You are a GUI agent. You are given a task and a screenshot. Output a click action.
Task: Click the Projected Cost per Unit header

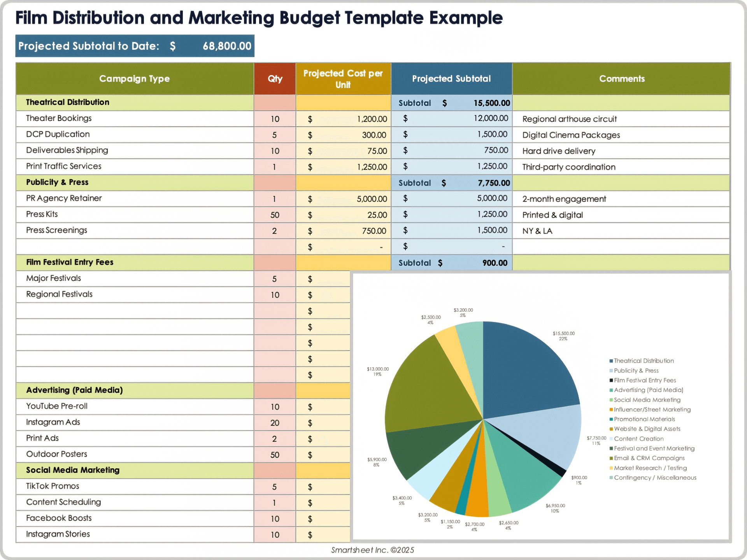343,79
